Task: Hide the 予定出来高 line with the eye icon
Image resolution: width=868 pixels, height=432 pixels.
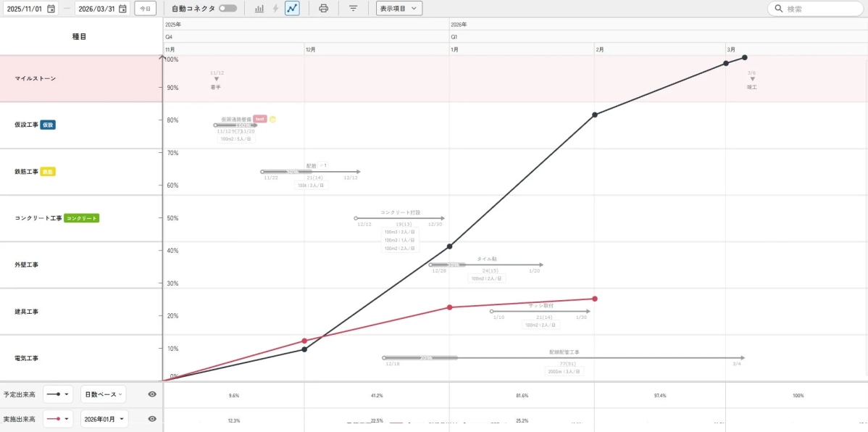Action: [152, 394]
